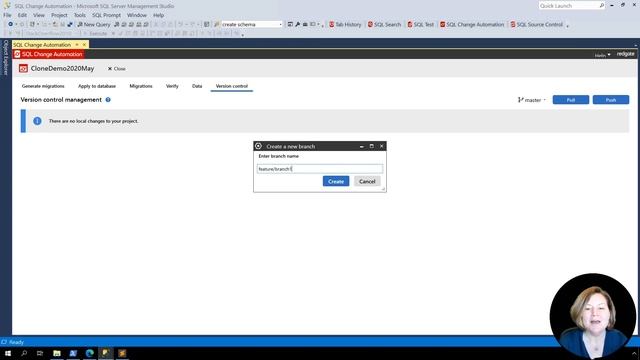Expand the master branch dropdown
Image resolution: width=640 pixels, height=360 pixels.
[532, 100]
